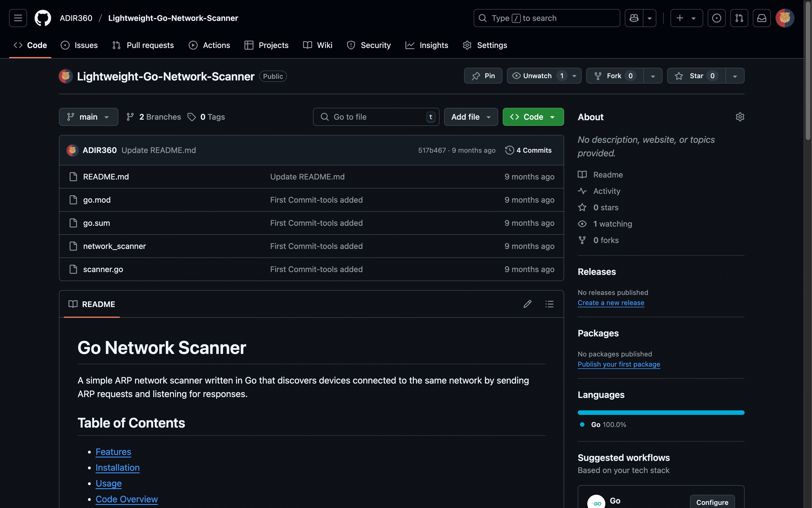
Task: Switch to the Security tab
Action: [x=369, y=45]
